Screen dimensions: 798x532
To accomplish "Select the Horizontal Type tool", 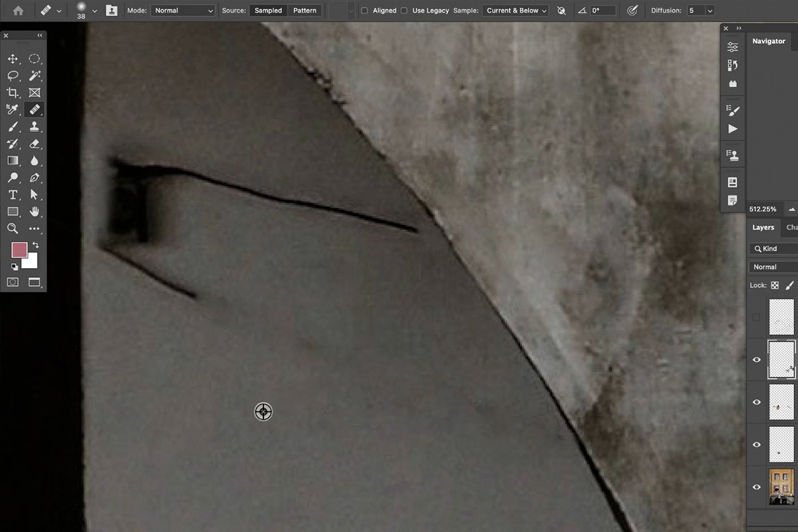I will click(13, 195).
